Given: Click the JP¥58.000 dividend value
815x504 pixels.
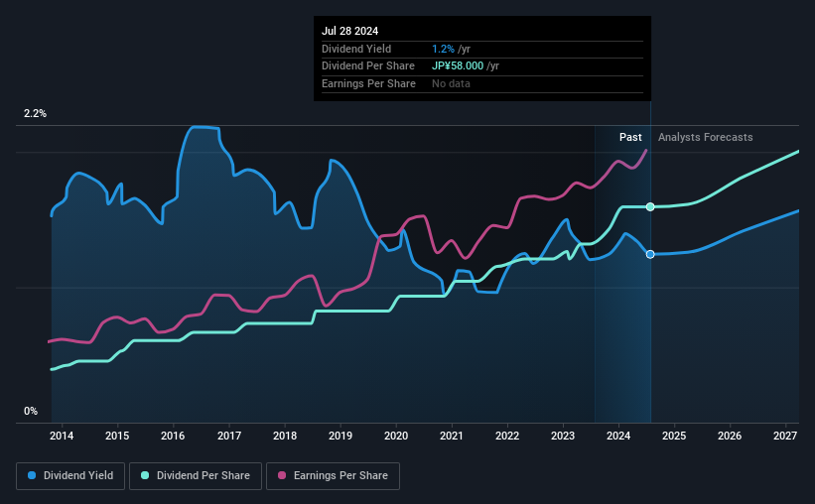Looking at the screenshot, I should (x=458, y=66).
